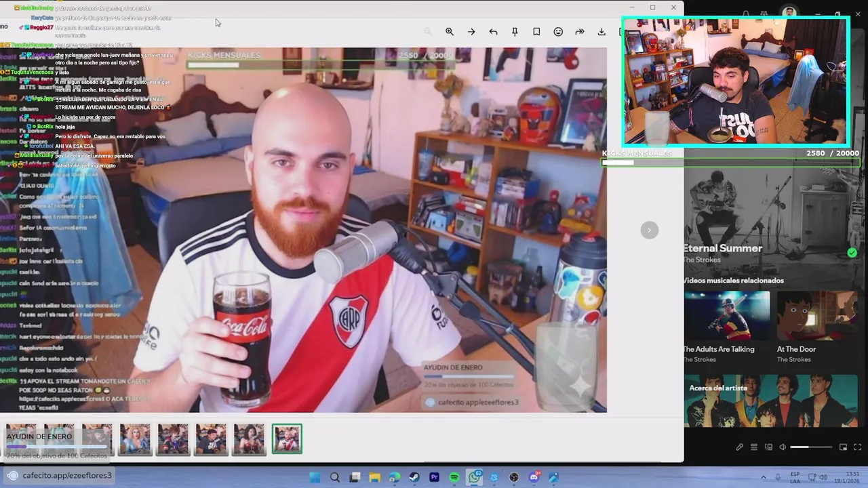
Task: Open Photos app from taskbar
Action: (x=553, y=477)
